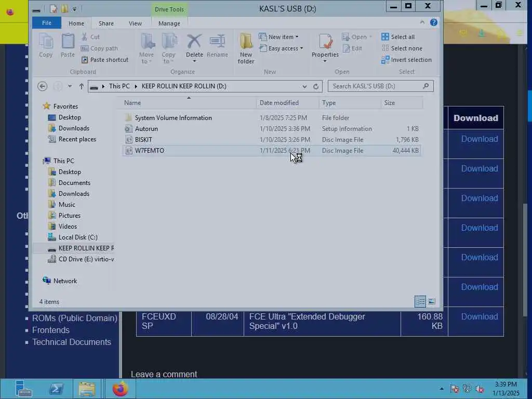Open address bar history dropdown
Image resolution: width=532 pixels, height=399 pixels.
click(304, 87)
